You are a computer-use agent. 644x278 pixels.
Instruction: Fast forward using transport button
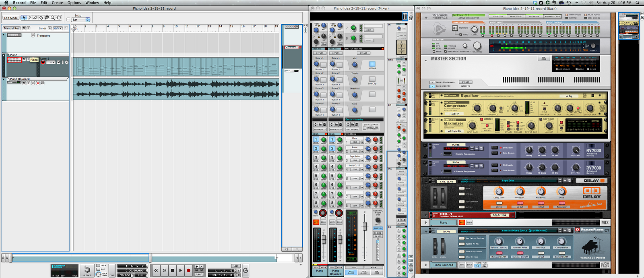point(164,270)
